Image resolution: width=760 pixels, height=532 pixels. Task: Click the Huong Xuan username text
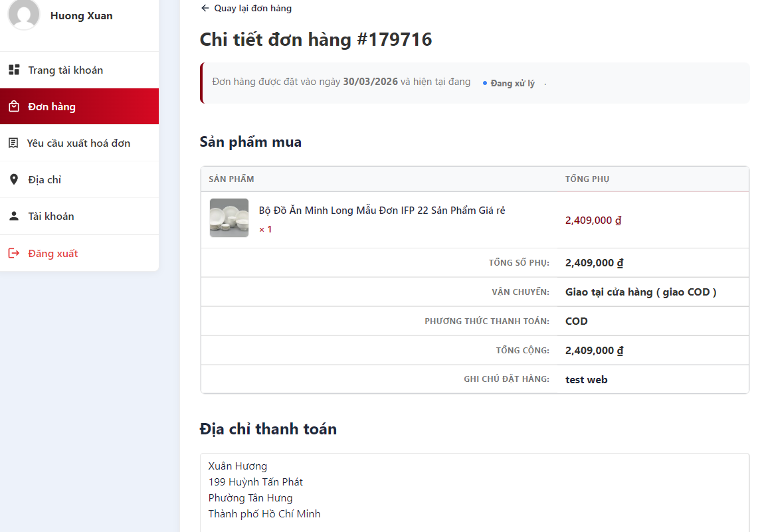tap(81, 15)
